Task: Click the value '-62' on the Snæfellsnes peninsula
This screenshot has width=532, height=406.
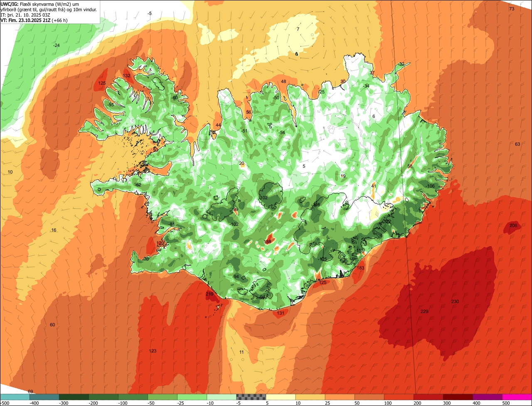Action: coord(138,185)
